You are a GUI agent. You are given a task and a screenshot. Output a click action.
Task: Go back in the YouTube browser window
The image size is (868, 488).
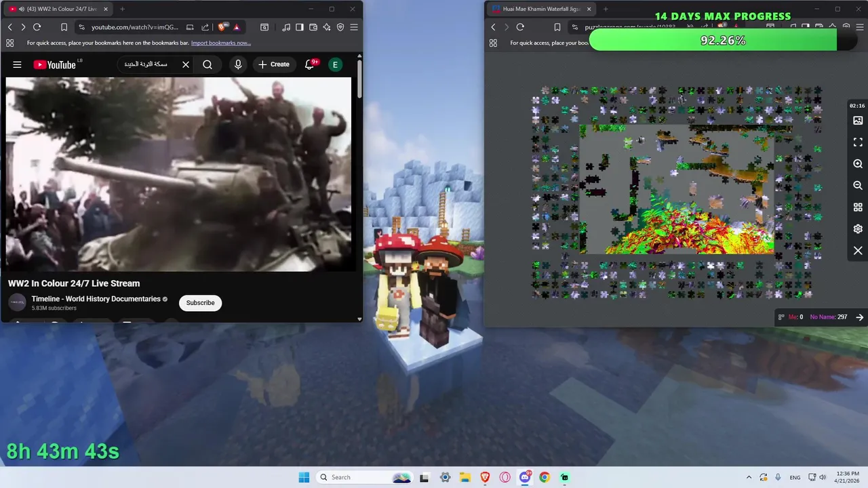tap(9, 27)
